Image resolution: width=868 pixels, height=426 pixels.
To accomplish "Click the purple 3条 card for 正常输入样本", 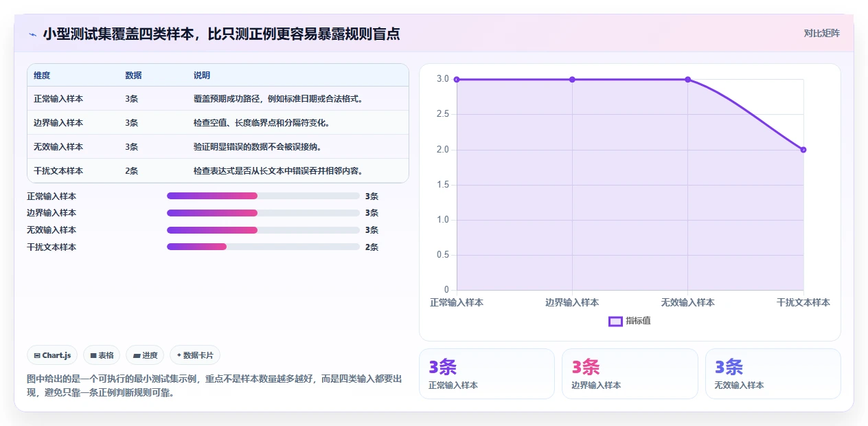I will tap(487, 374).
